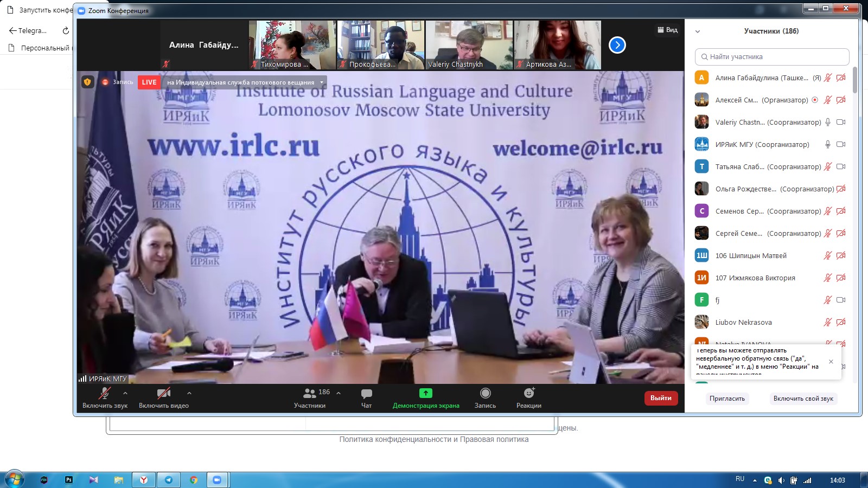Click muted mic for Liubov Nekrasova
The width and height of the screenshot is (868, 488).
[828, 322]
